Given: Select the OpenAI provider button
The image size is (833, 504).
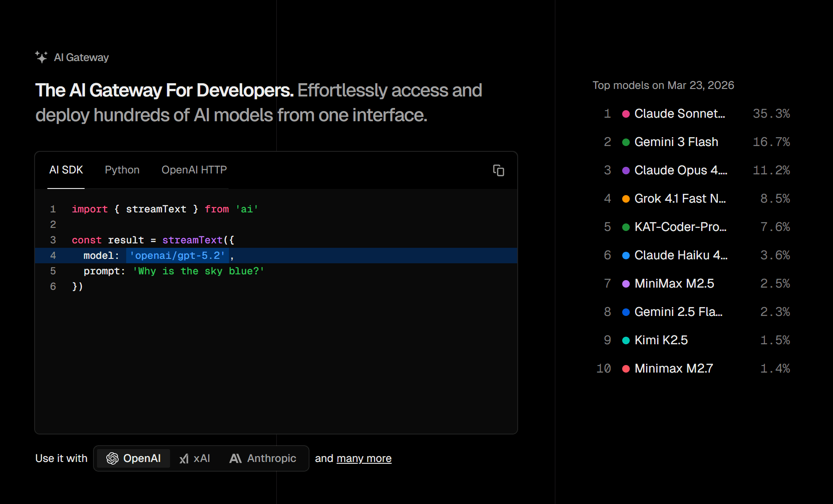Looking at the screenshot, I should click(133, 458).
